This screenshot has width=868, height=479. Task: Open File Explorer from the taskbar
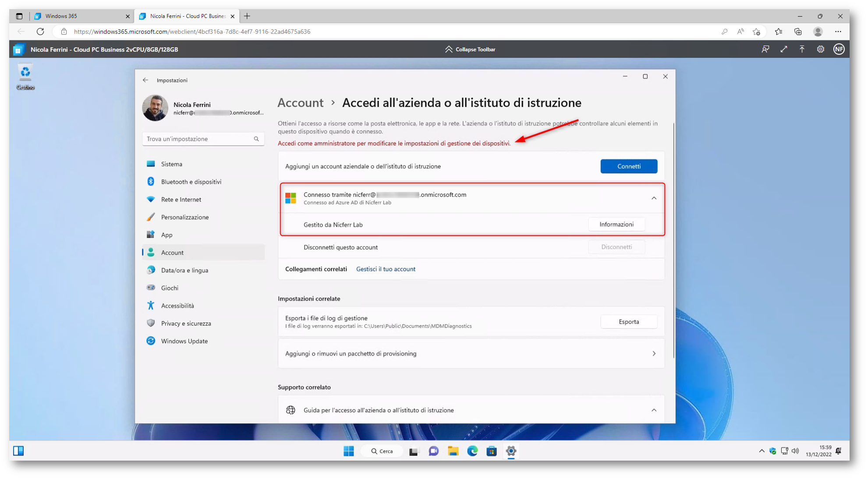coord(453,451)
